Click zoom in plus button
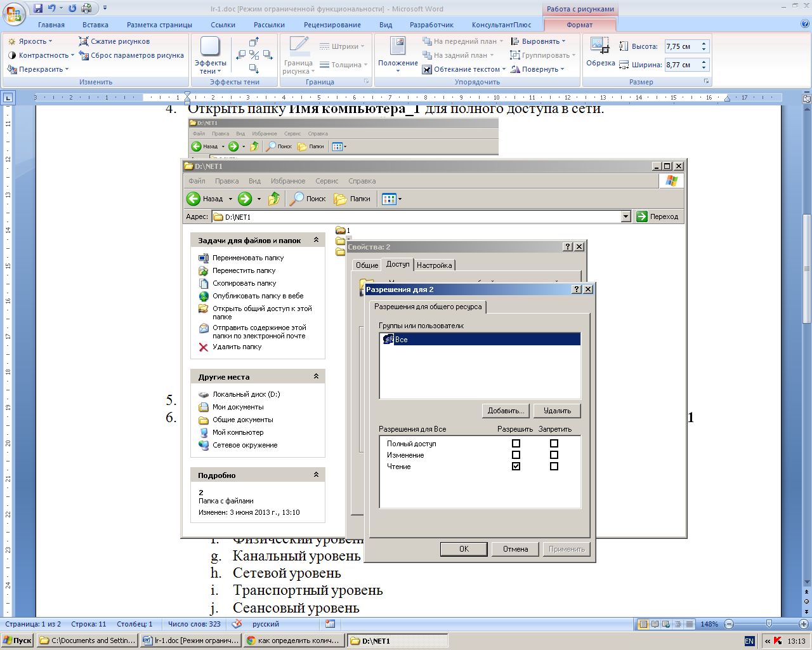812x650 pixels. pyautogui.click(x=804, y=624)
